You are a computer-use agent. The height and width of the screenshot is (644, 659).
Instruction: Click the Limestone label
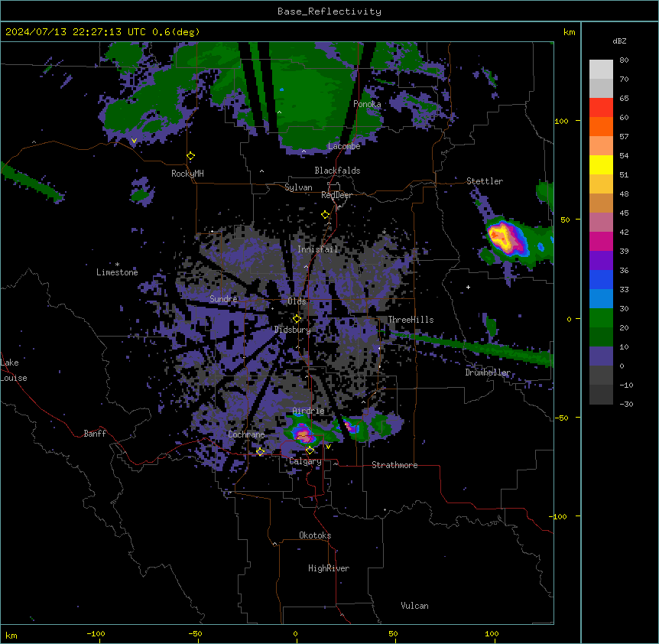[117, 272]
